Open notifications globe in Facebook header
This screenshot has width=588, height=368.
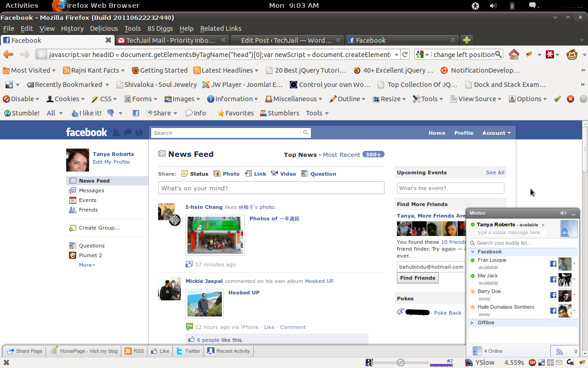pyautogui.click(x=139, y=133)
